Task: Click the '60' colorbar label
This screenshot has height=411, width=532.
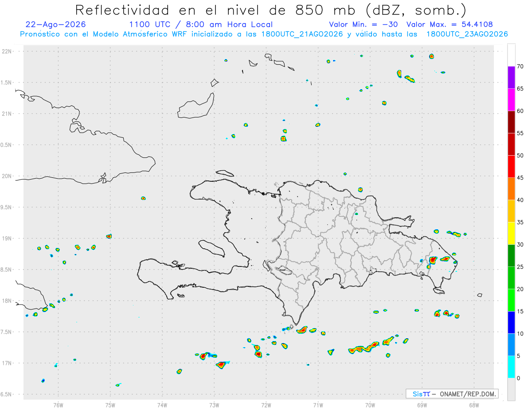Action: click(x=520, y=111)
